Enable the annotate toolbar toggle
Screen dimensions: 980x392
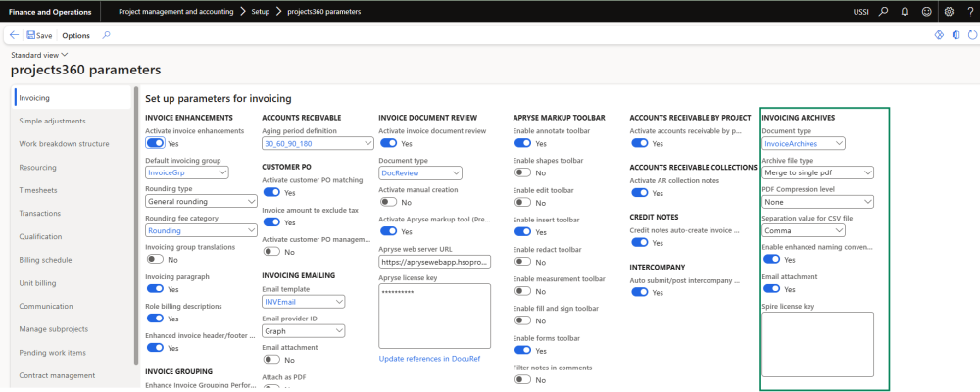[x=522, y=143]
